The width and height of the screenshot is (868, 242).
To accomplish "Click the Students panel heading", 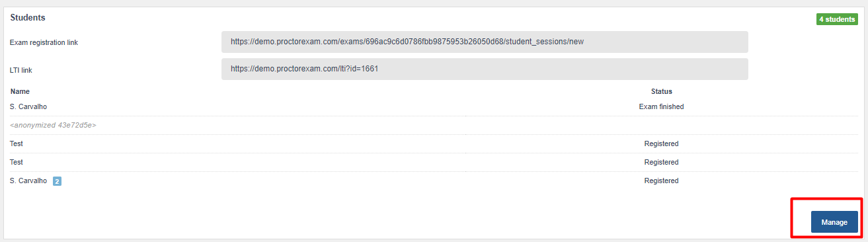I will [x=27, y=17].
